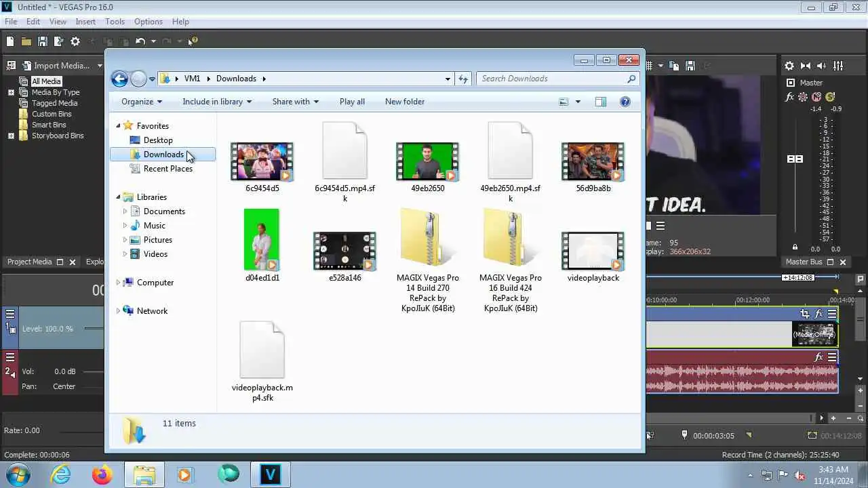Click the Master automation settings icon
This screenshot has width=868, height=488.
[803, 97]
